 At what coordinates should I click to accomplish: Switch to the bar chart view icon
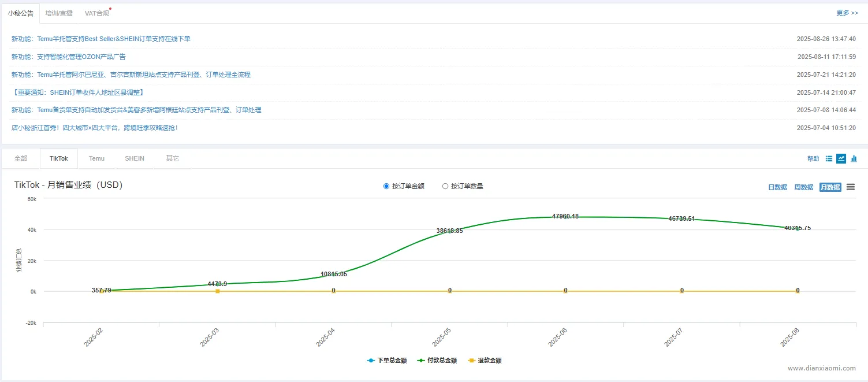pyautogui.click(x=854, y=158)
